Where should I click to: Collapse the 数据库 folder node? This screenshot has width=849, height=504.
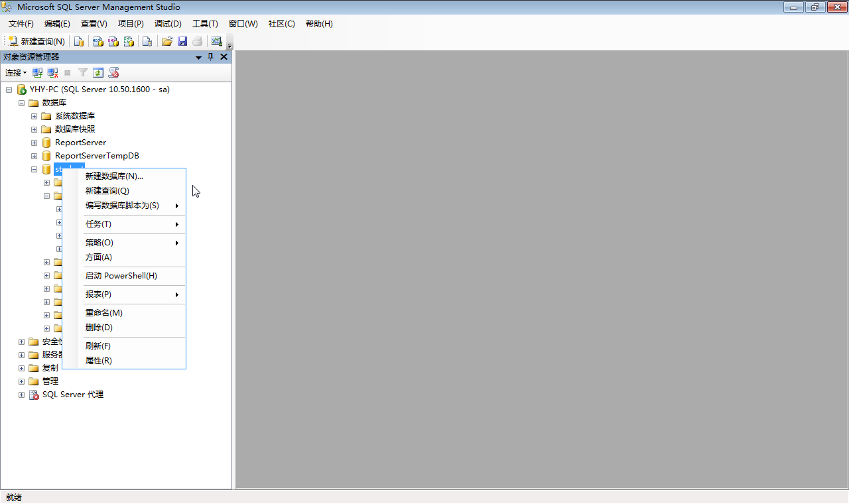21,103
